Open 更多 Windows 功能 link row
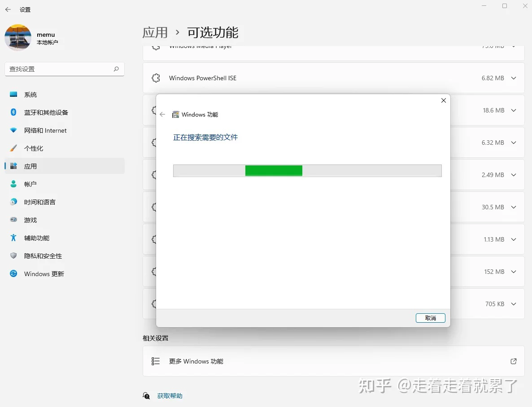Image resolution: width=532 pixels, height=407 pixels. [x=334, y=361]
